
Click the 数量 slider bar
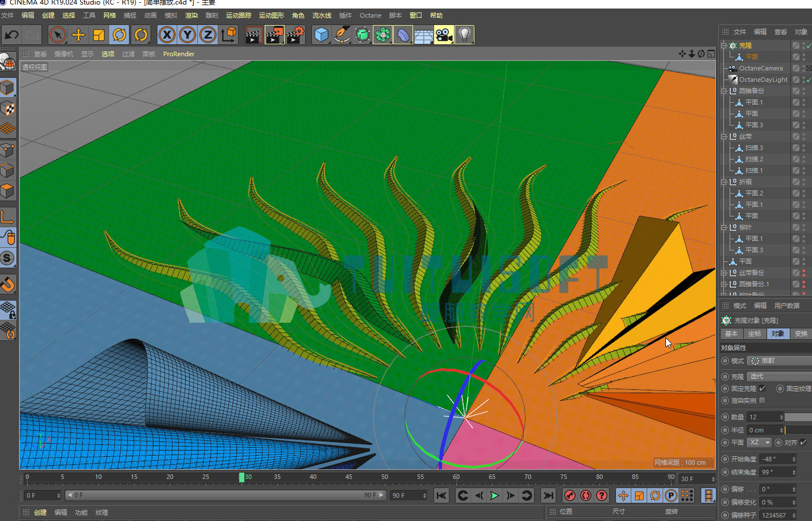click(798, 417)
